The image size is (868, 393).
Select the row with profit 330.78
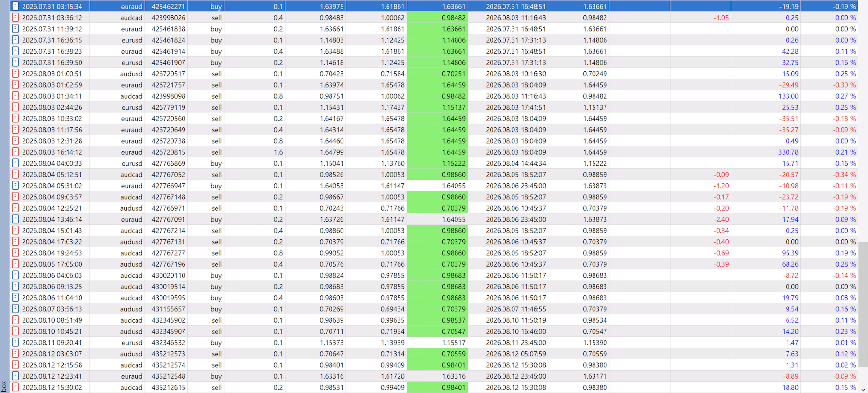434,152
